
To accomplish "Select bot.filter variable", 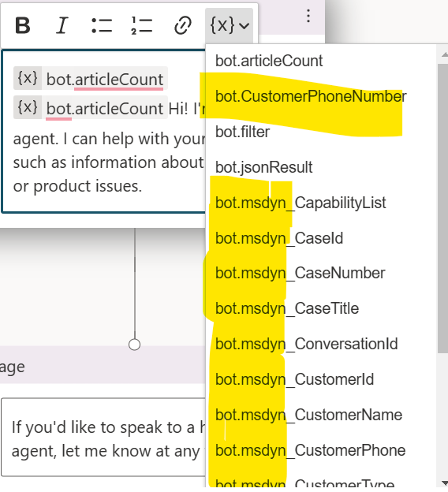I will pyautogui.click(x=242, y=132).
